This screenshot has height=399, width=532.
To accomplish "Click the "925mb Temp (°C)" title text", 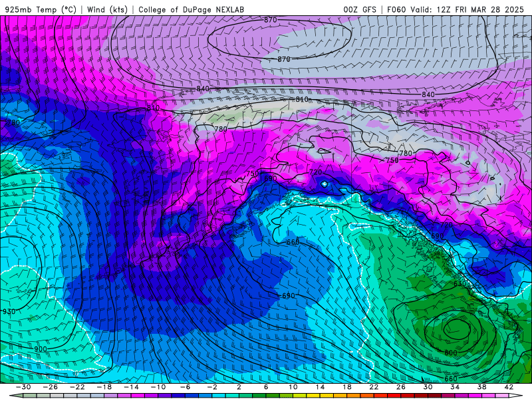I will 41,9.
